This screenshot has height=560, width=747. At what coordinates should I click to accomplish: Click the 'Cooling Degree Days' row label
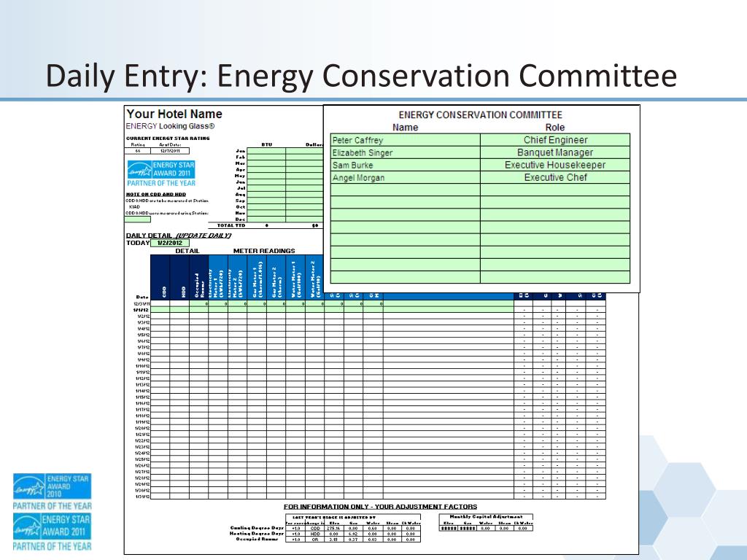[257, 528]
